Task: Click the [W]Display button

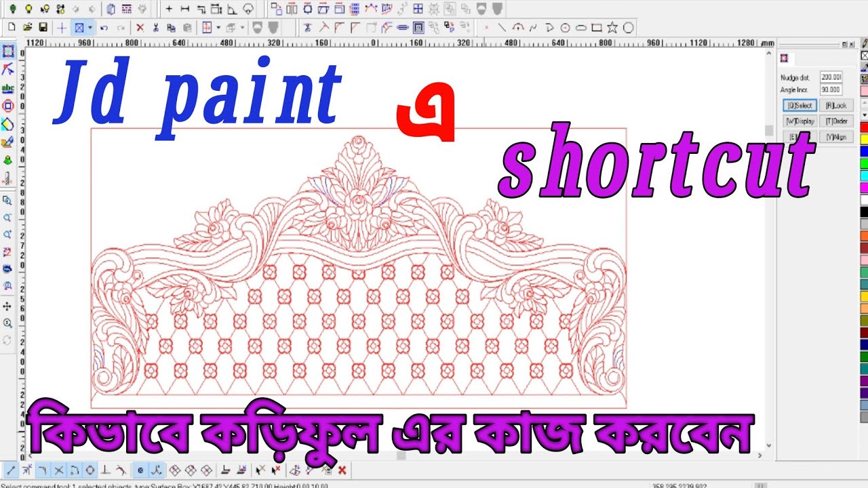Action: coord(800,121)
